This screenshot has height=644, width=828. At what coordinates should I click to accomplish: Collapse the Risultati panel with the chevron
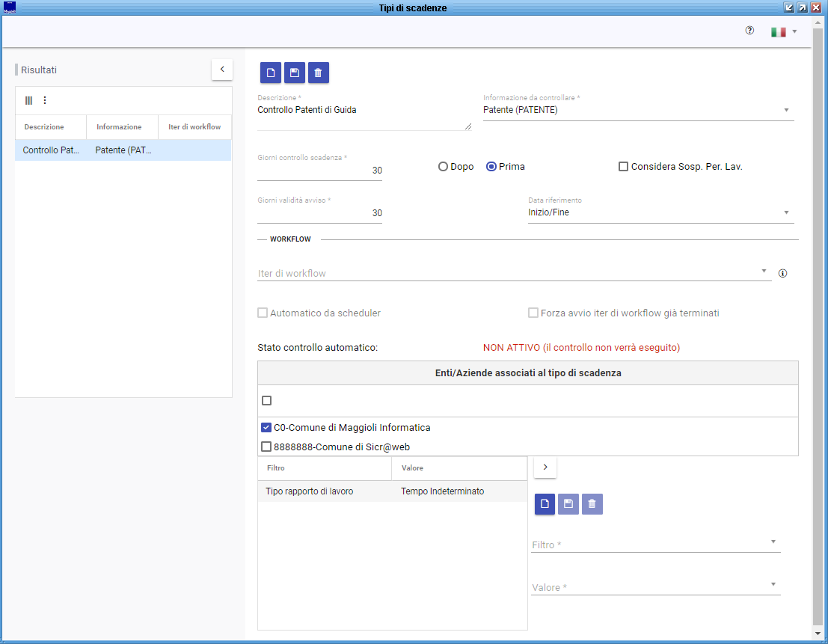tap(222, 70)
